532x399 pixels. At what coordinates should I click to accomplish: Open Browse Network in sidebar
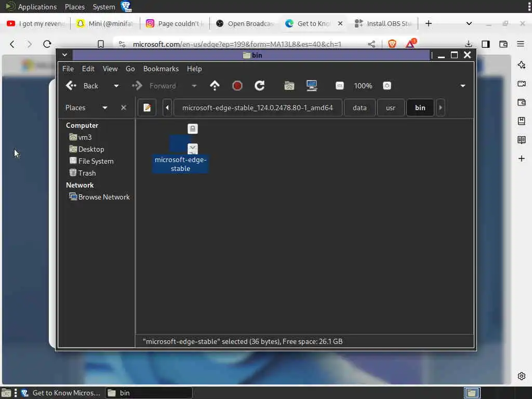99,197
